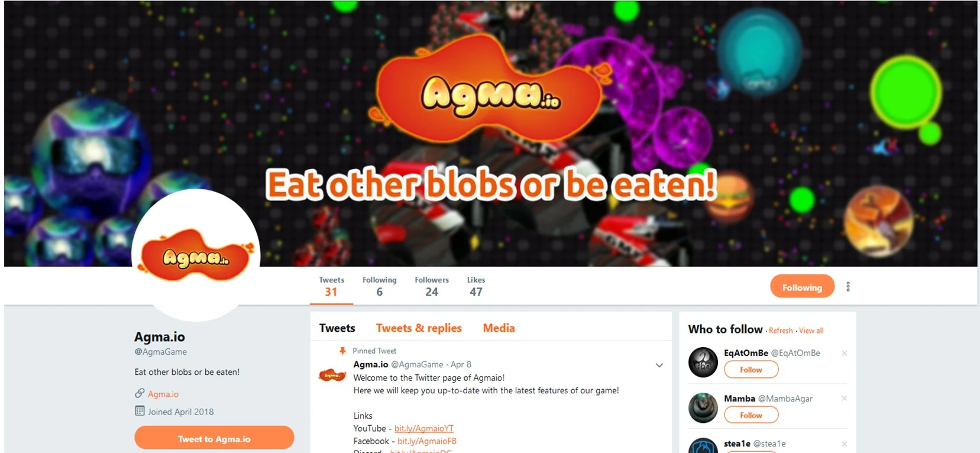The image size is (980, 453).
Task: Switch to the Media tab
Action: coord(499,328)
